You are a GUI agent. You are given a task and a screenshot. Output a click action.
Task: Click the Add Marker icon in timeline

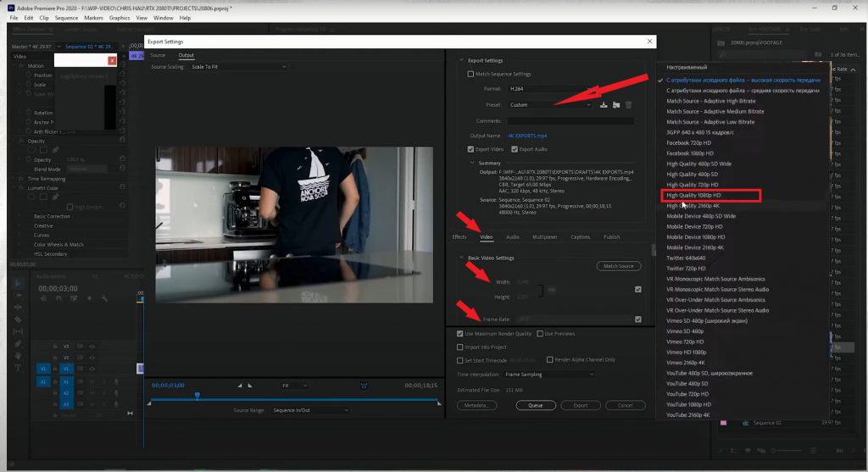(x=89, y=298)
